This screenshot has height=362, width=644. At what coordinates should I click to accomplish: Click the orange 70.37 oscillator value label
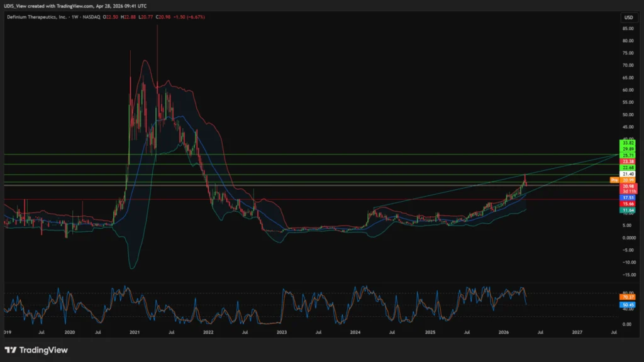(628, 297)
